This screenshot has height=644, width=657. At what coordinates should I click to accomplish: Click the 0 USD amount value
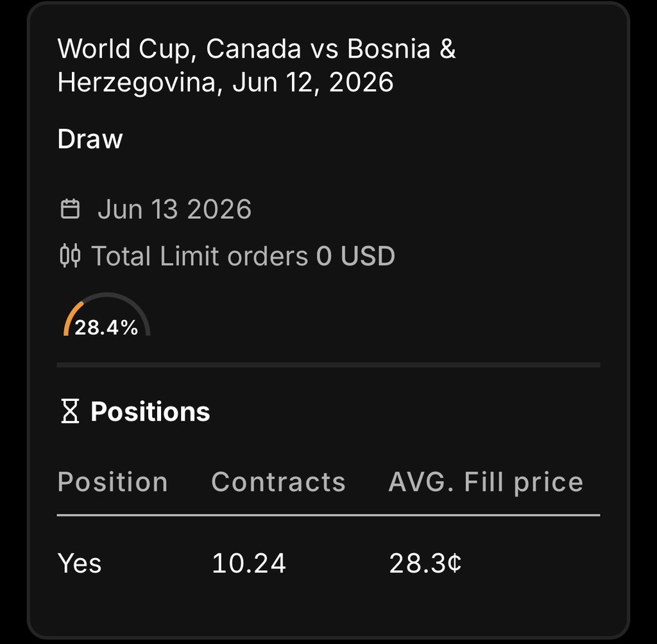click(x=355, y=255)
